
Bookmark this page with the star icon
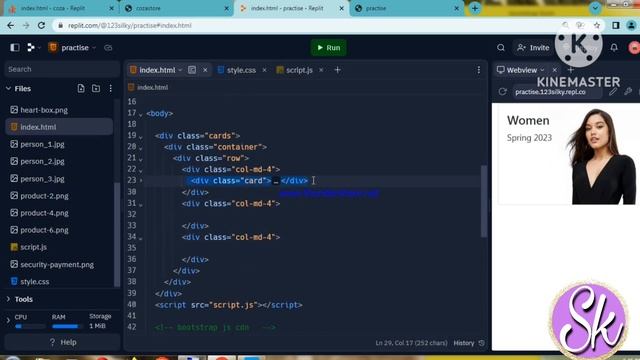[x=597, y=25]
